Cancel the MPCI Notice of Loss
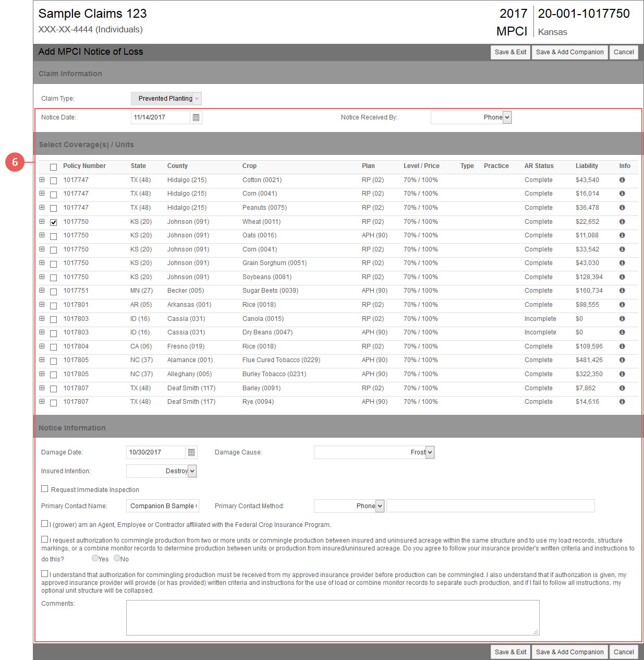 click(x=624, y=52)
